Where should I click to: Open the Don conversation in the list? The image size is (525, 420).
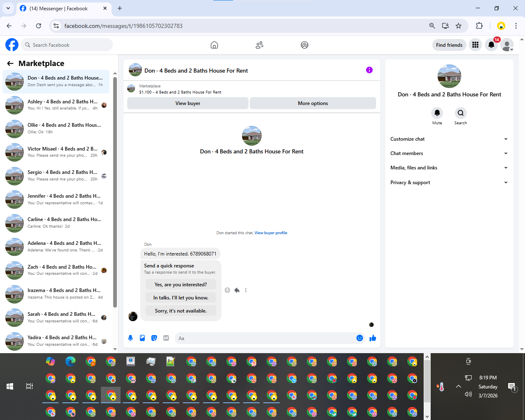[x=56, y=81]
